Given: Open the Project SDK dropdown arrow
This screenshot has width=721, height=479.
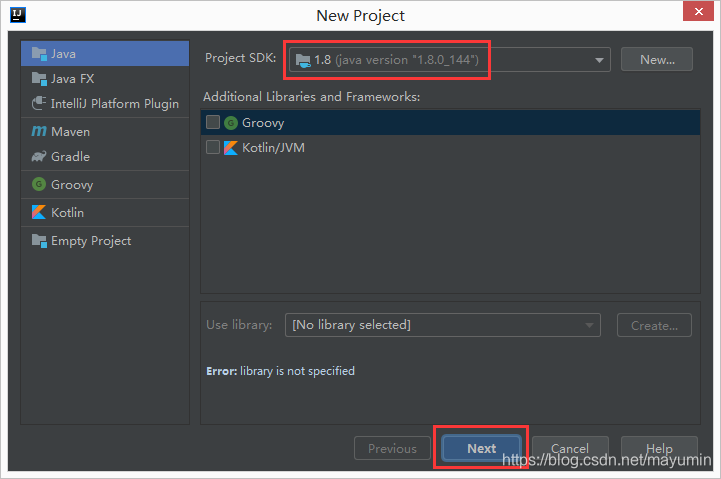Looking at the screenshot, I should 599,60.
